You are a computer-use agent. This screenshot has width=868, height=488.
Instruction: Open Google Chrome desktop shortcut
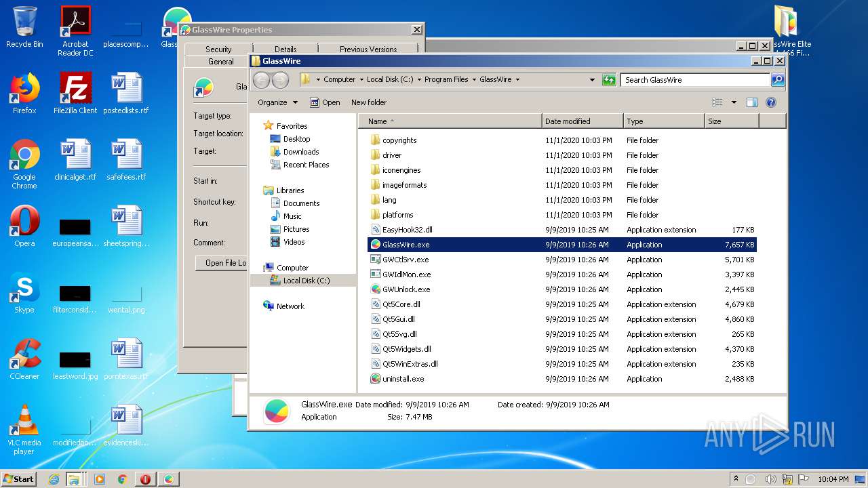click(x=24, y=165)
